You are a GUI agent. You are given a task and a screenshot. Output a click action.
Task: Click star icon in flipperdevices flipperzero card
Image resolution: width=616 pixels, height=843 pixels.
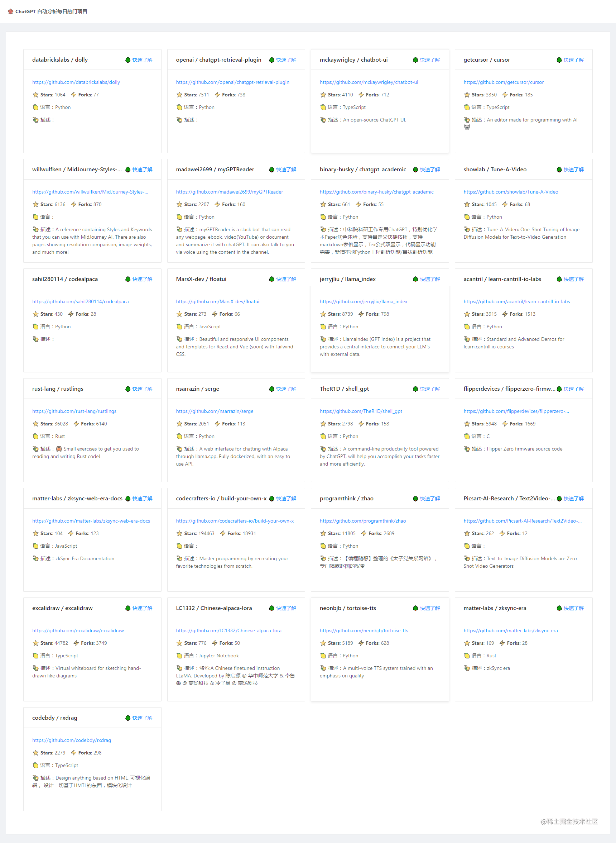(x=467, y=424)
